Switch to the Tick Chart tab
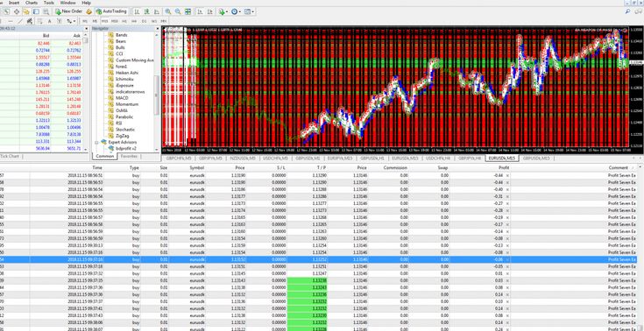Screen dimensions: 644x331 point(10,157)
